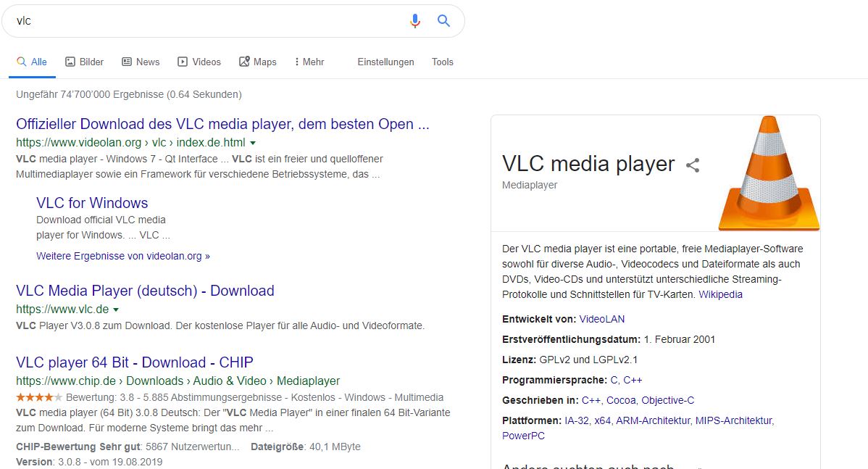Switch to the Bilder tab

85,62
